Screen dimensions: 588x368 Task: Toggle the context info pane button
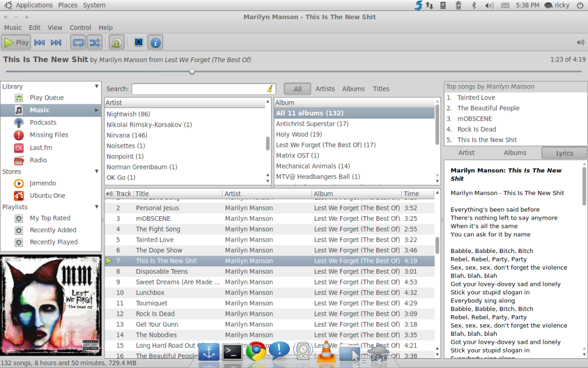155,42
